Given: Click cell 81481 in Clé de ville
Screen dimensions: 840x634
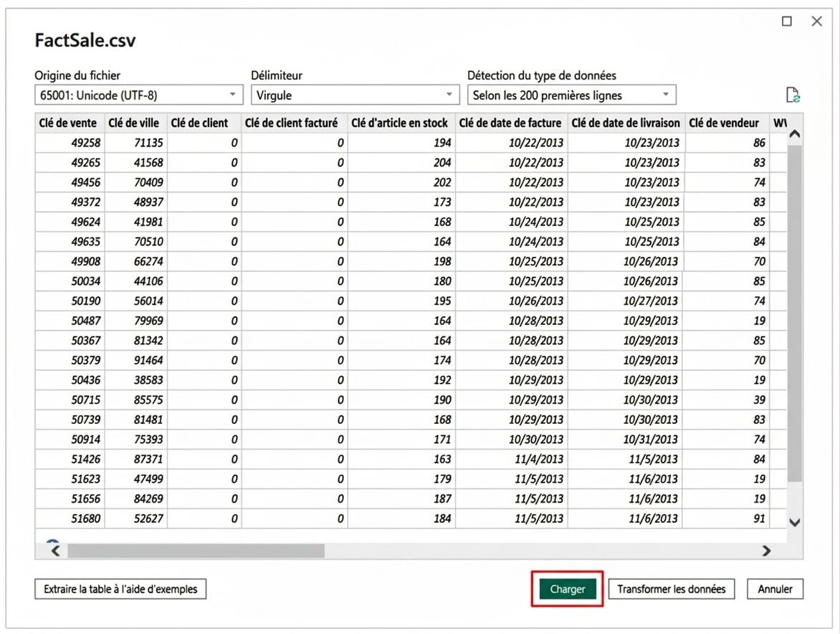Looking at the screenshot, I should pyautogui.click(x=135, y=420).
